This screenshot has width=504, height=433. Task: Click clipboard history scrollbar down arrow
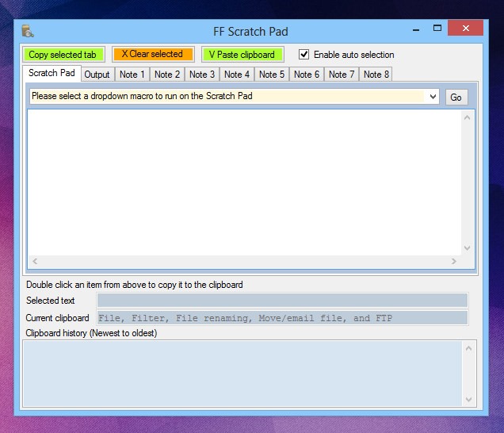468,399
